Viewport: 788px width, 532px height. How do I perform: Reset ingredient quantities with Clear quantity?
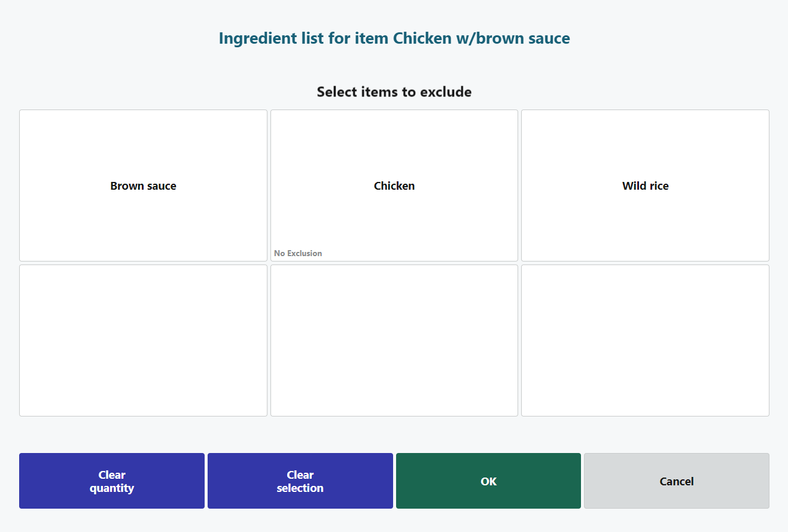point(112,481)
